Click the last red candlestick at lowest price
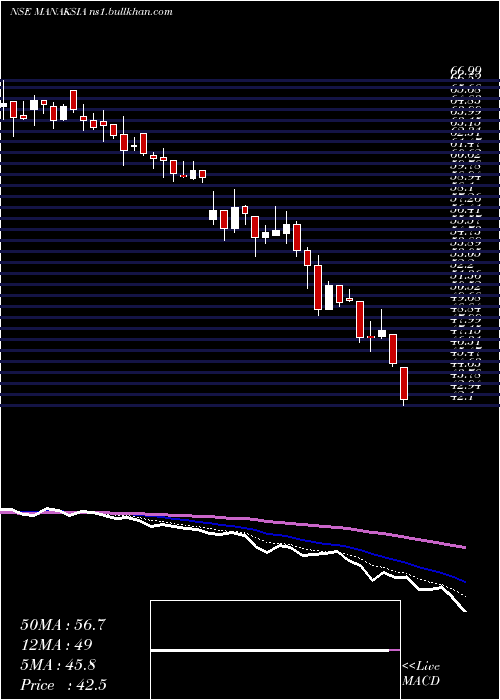 coord(404,383)
